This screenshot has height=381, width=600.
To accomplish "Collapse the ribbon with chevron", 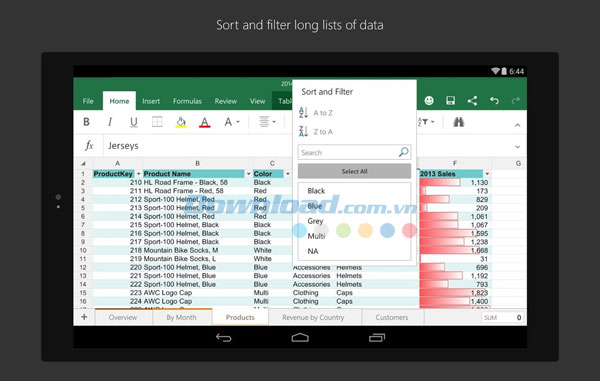I will (517, 125).
